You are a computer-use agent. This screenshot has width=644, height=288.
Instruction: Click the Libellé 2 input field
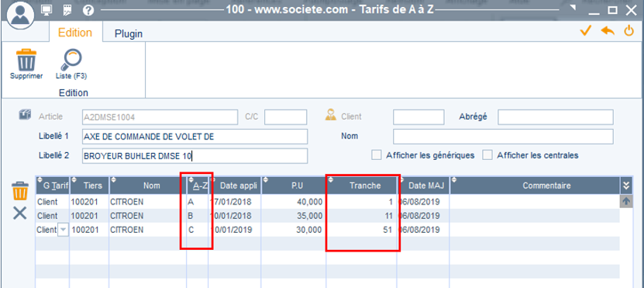click(x=195, y=156)
